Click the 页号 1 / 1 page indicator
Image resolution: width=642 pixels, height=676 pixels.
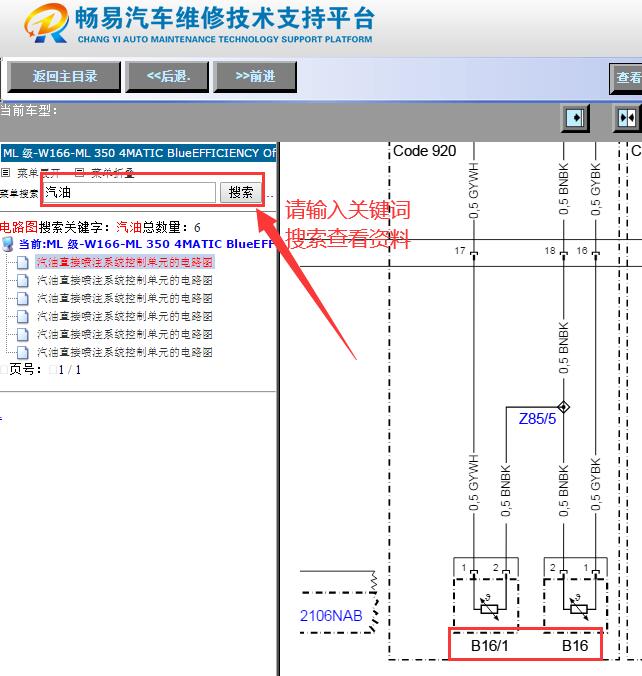pyautogui.click(x=45, y=369)
